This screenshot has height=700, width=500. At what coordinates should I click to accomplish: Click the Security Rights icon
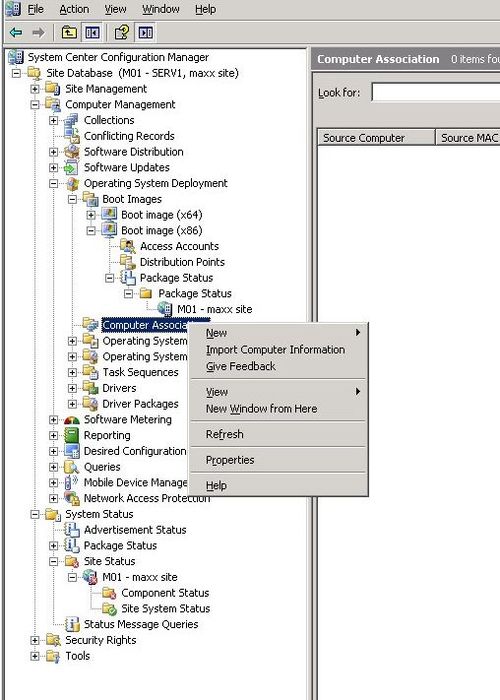pyautogui.click(x=53, y=640)
